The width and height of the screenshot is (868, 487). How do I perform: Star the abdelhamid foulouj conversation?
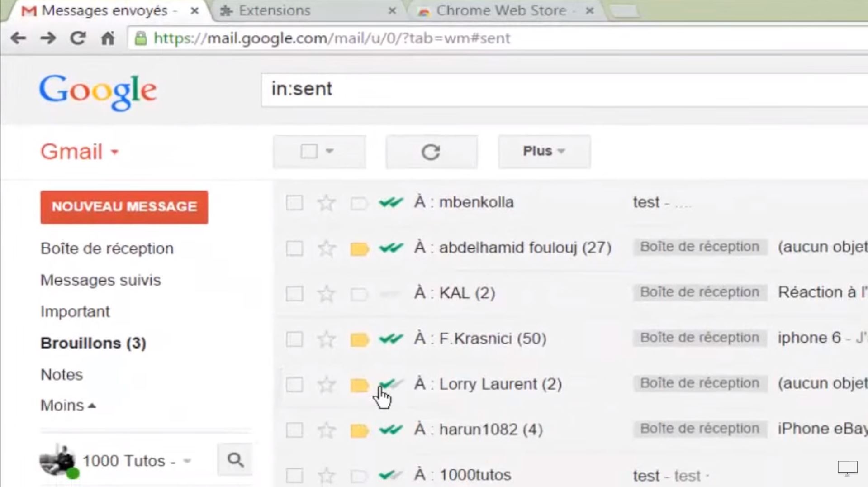(x=326, y=248)
